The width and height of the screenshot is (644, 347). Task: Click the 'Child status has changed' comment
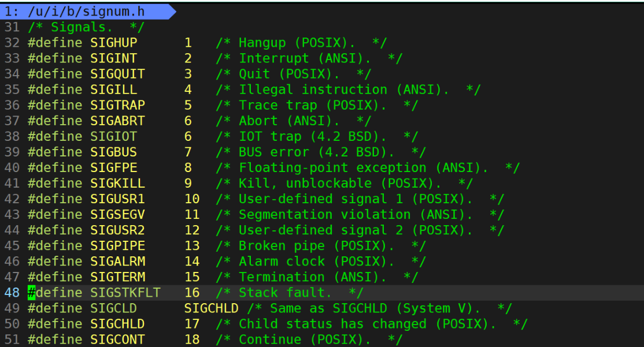332,324
